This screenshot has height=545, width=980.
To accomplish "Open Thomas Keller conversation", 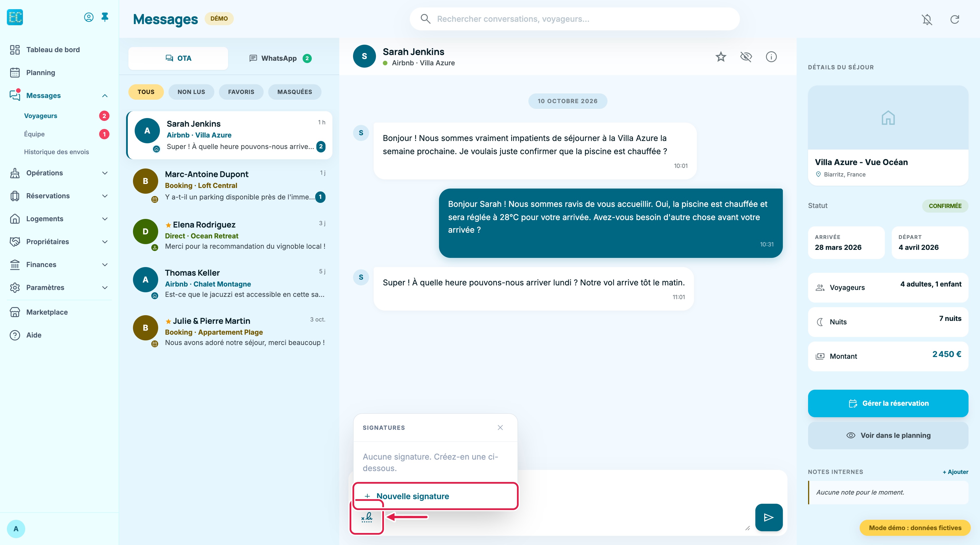I will [x=230, y=284].
